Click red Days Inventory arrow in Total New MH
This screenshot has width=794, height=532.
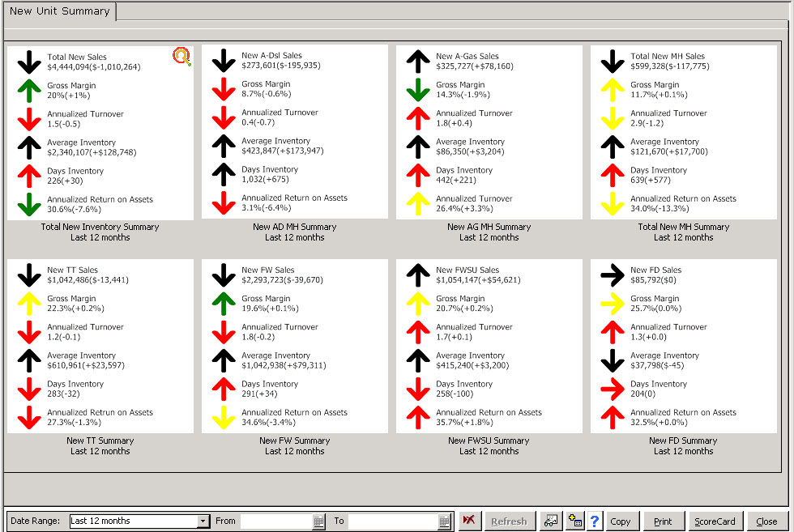tap(613, 176)
